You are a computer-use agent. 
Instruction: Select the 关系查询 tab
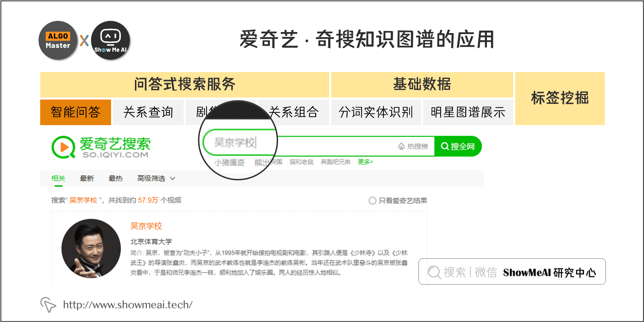148,112
